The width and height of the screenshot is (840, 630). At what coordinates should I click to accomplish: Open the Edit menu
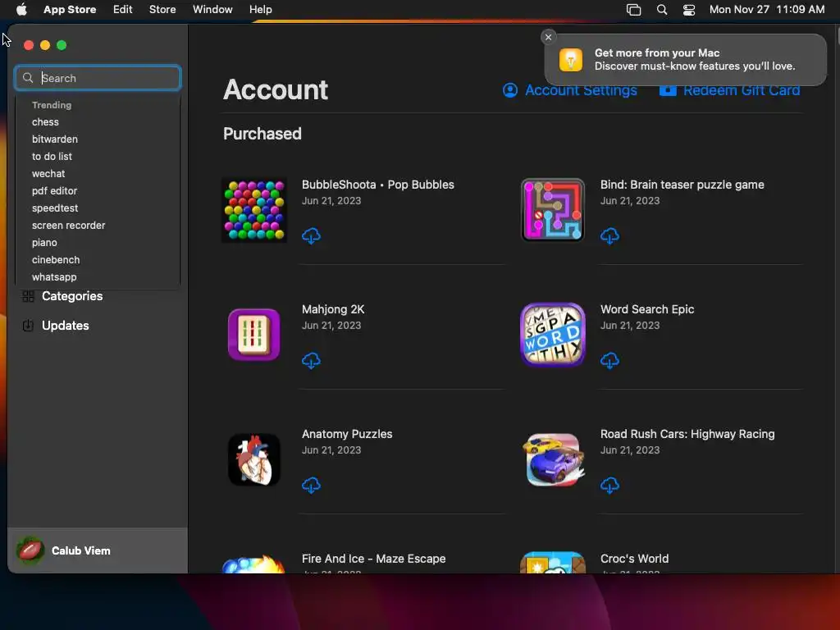pyautogui.click(x=123, y=10)
